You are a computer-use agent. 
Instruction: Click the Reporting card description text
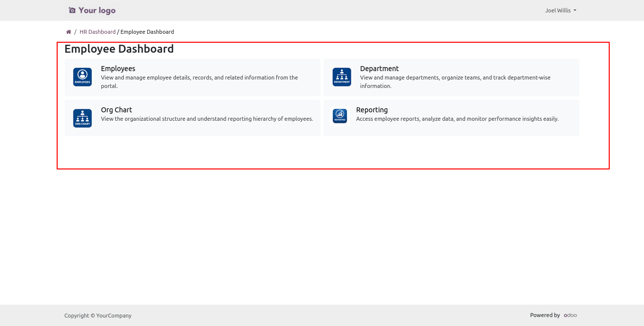(457, 119)
